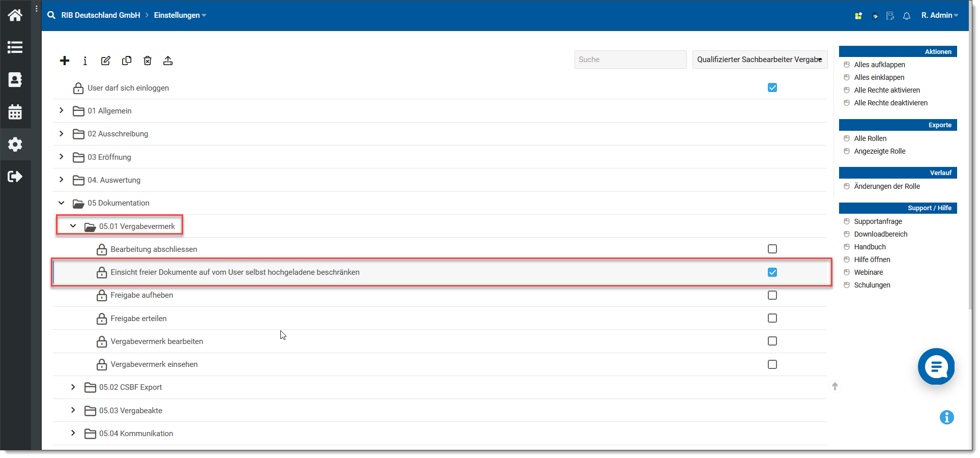Check Vergabevermerk einsehen checkbox
Viewport: 980px width, 458px height.
tap(772, 364)
